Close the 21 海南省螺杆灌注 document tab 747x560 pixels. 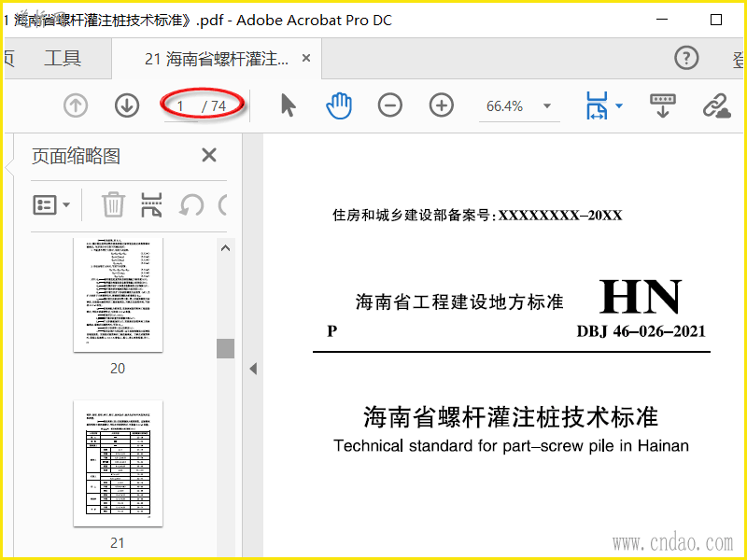(x=306, y=58)
